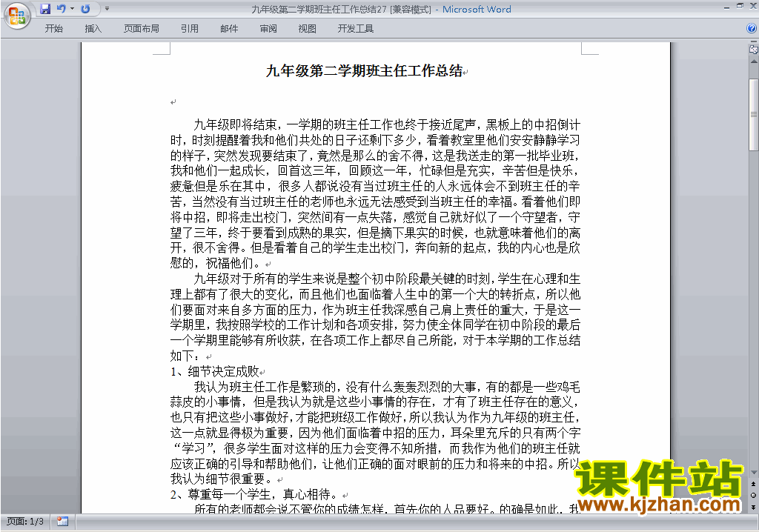Open the 开发工具 ribbon tab
Image resolution: width=759 pixels, height=532 pixels.
click(355, 29)
